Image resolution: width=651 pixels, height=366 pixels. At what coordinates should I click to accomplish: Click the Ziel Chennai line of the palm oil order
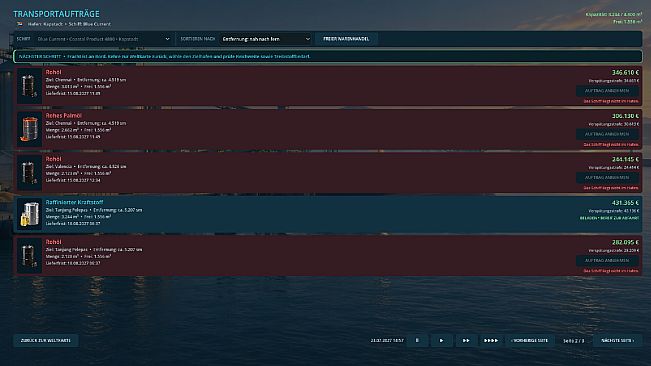(x=86, y=123)
